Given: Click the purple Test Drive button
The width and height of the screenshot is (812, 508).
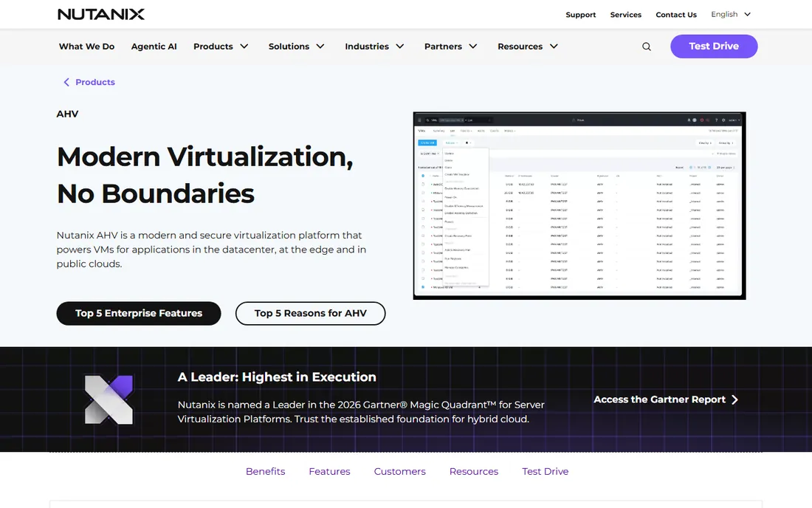Looking at the screenshot, I should [x=714, y=47].
